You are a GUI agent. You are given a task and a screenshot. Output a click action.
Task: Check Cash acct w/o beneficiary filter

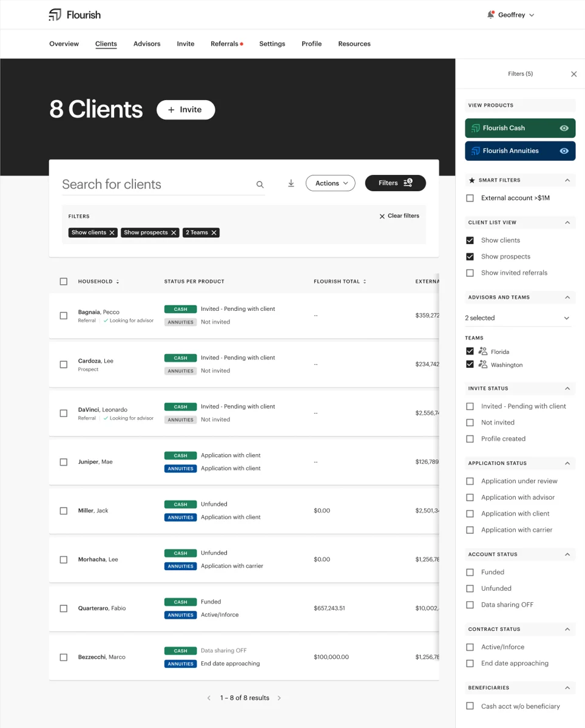pos(470,706)
